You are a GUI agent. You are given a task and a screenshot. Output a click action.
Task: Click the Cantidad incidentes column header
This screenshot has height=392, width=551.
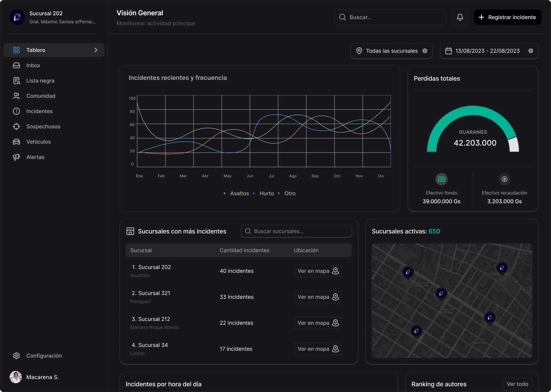coord(245,250)
